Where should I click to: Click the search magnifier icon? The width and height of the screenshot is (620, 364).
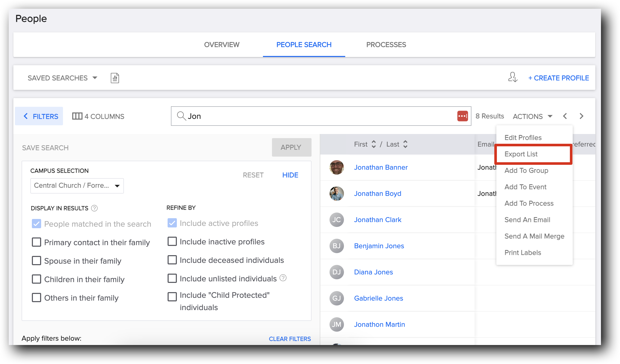[x=181, y=116]
